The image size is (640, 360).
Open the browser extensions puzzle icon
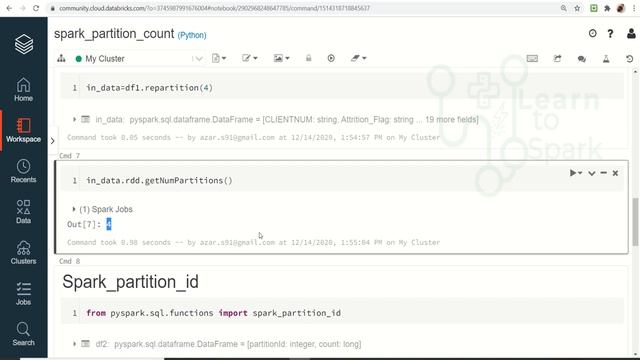tap(607, 8)
